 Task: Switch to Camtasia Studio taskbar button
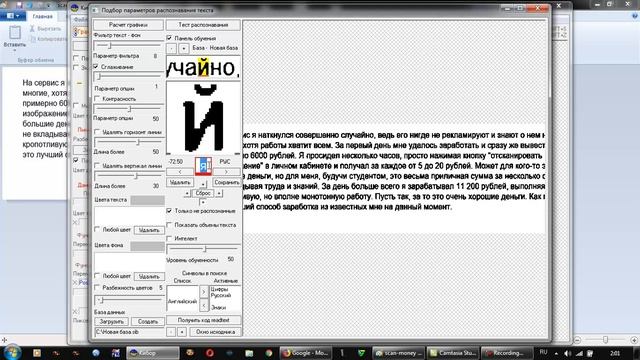click(x=453, y=353)
